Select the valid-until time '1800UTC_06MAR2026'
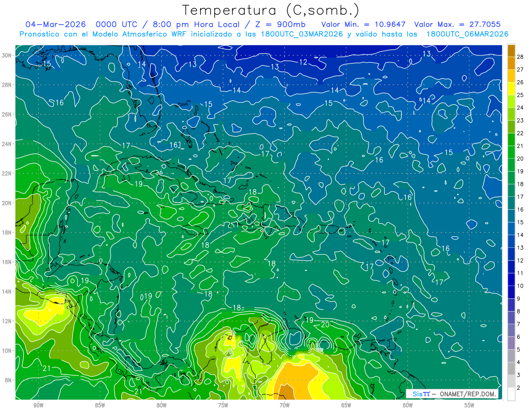Image resolution: width=532 pixels, height=411 pixels. (467, 34)
